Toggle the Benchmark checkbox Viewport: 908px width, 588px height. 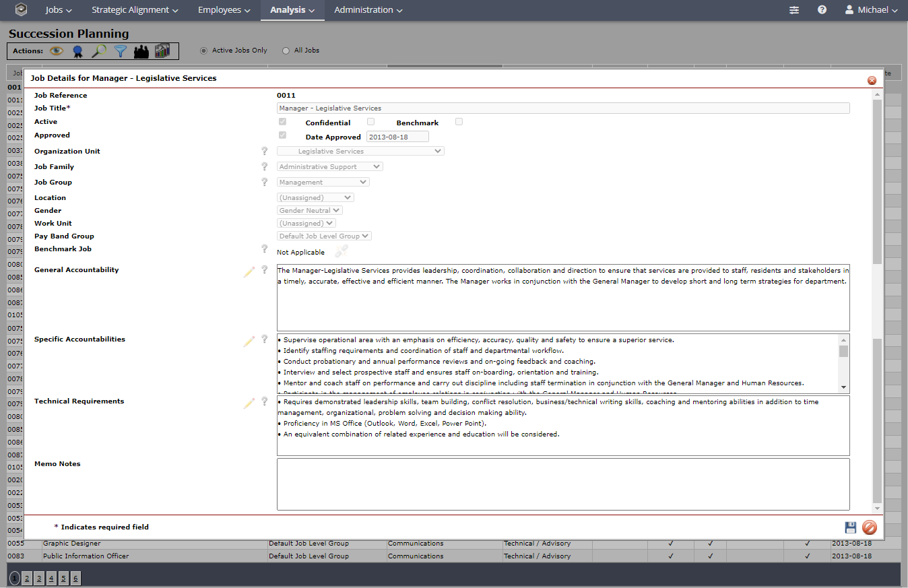(459, 122)
